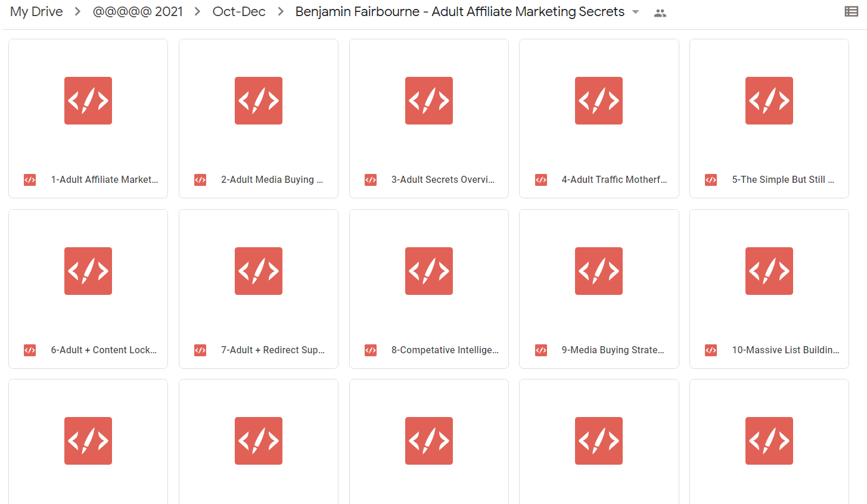The width and height of the screenshot is (867, 504).
Task: Click small file-type icon beside 7-Adult + Redirect Sup
Action: pos(200,350)
